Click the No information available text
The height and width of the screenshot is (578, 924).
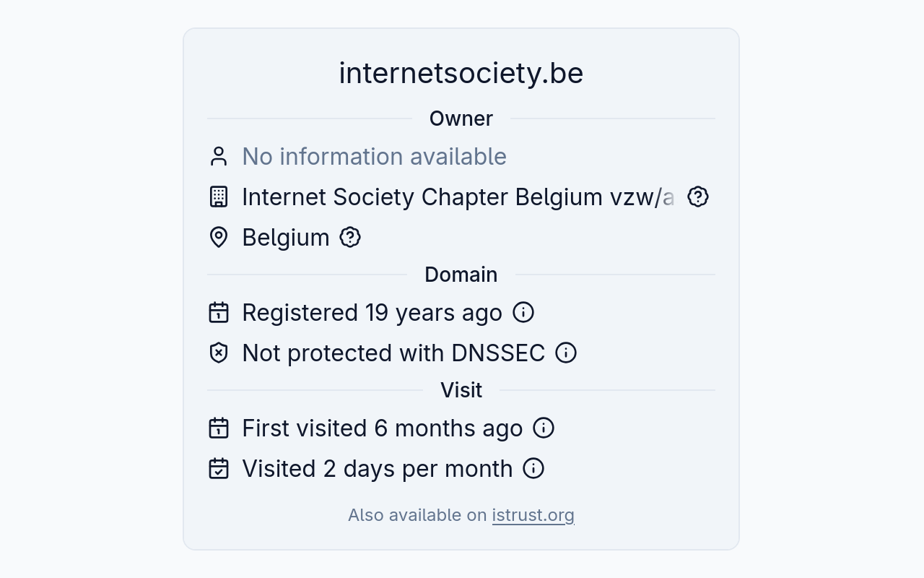pyautogui.click(x=374, y=157)
